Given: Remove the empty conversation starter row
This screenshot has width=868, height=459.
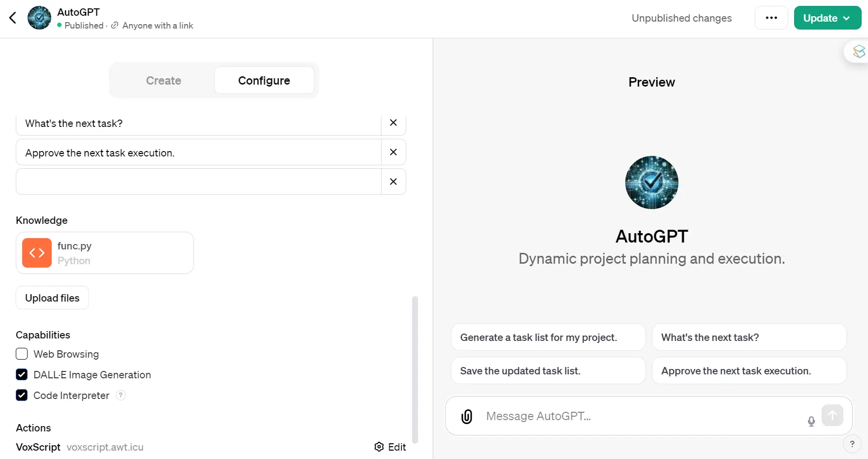Looking at the screenshot, I should point(393,182).
